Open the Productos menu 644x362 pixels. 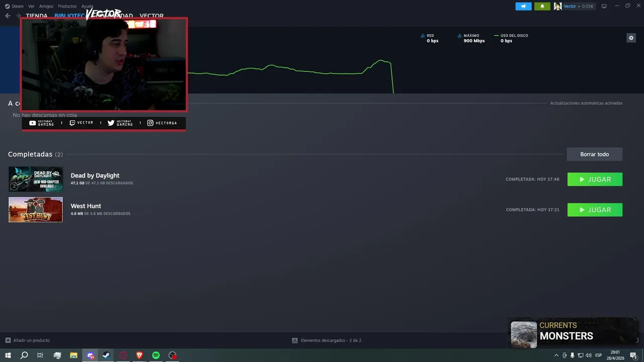pyautogui.click(x=67, y=6)
